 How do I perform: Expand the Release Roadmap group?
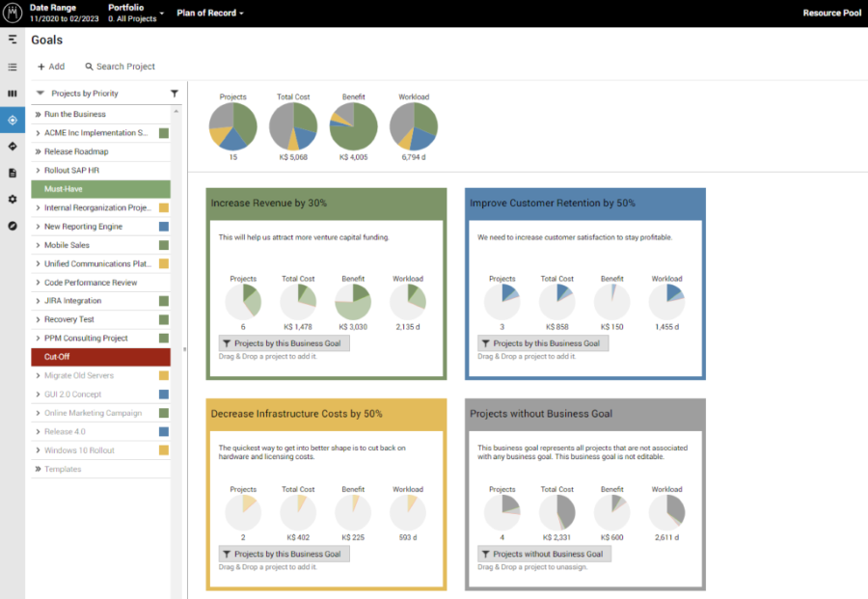pyautogui.click(x=39, y=151)
